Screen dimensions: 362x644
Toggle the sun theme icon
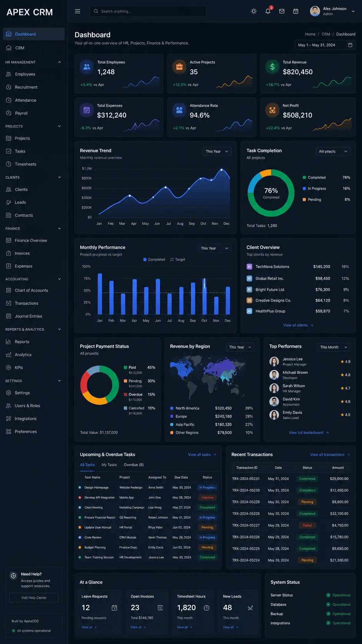[254, 11]
